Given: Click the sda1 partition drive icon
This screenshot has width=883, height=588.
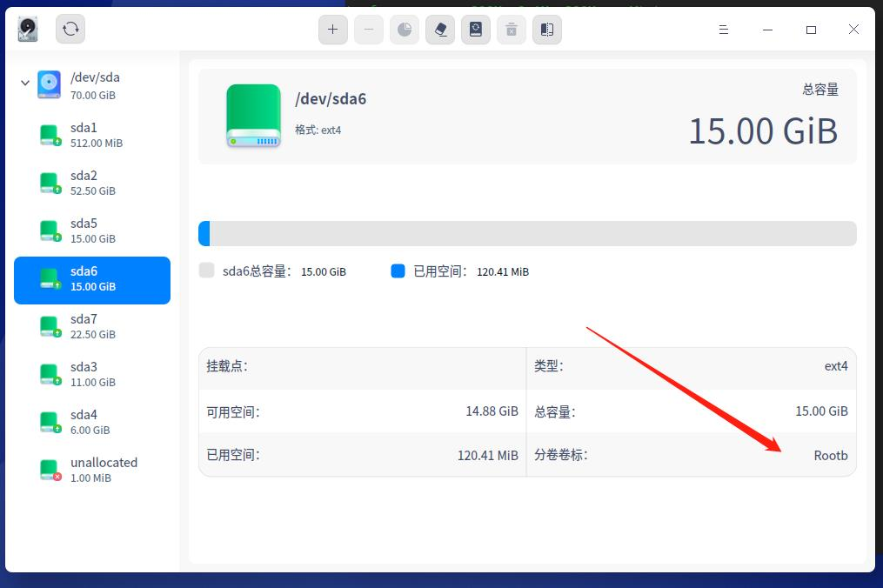Looking at the screenshot, I should click(x=50, y=135).
